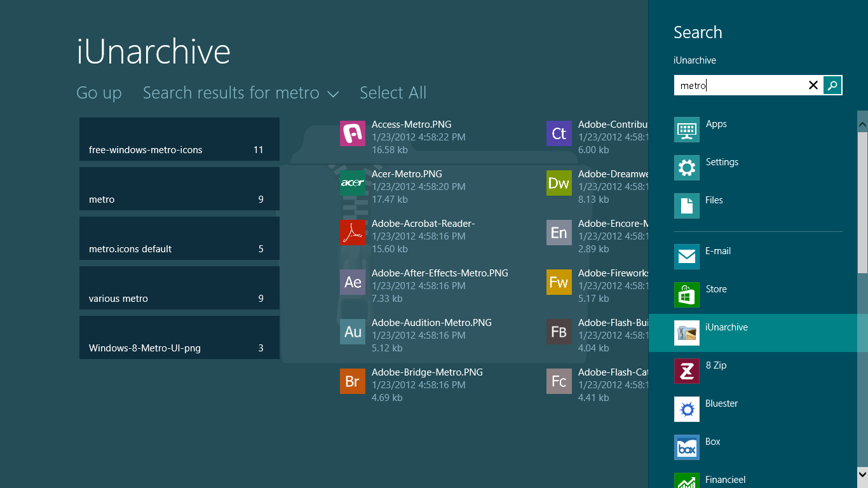Open the free-windows-metro-icons folder tile
Screen dimensions: 868x488
pos(179,139)
